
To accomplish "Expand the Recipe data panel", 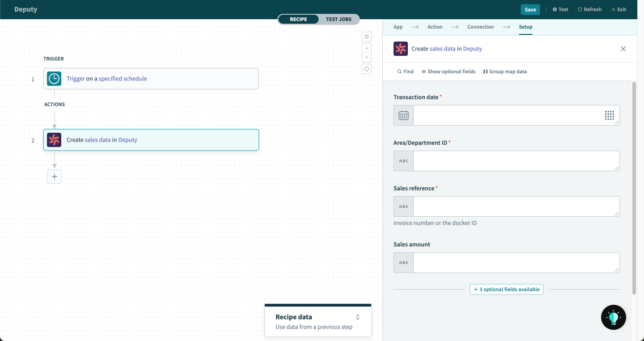I will pyautogui.click(x=358, y=316).
